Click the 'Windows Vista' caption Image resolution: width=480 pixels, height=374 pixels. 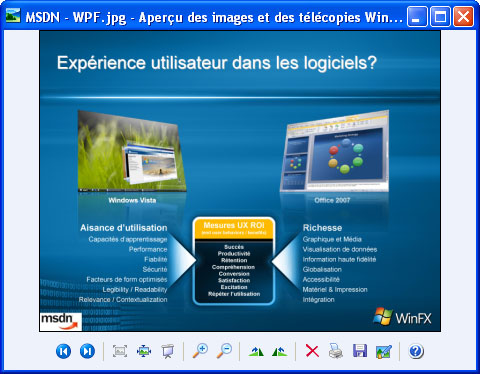[132, 200]
